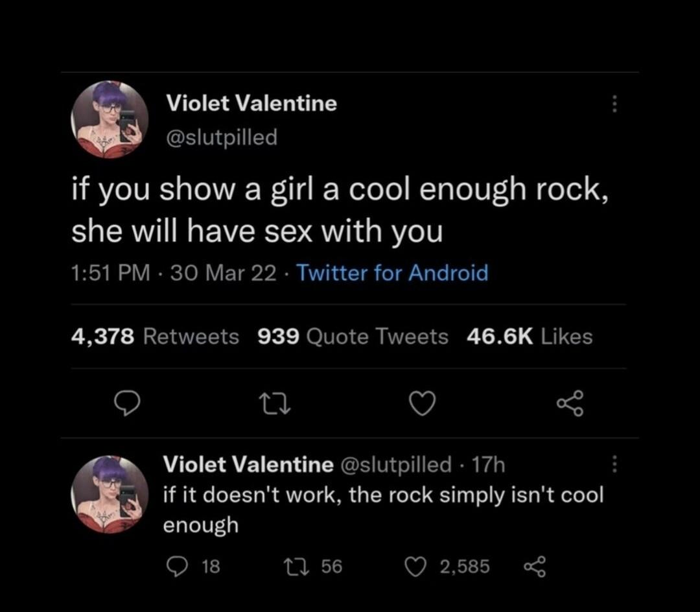Click the reply icon on the reply tweet

177,565
